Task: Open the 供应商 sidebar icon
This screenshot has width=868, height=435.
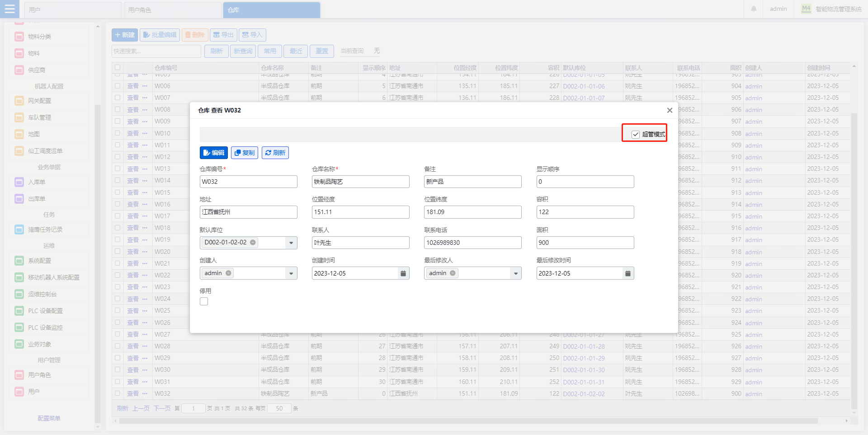Action: (19, 70)
